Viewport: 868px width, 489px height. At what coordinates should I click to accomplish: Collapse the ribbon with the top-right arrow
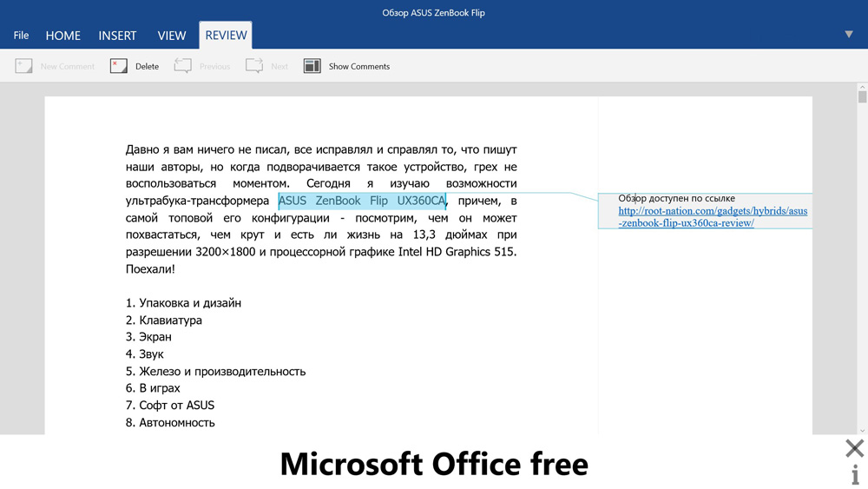click(x=849, y=35)
